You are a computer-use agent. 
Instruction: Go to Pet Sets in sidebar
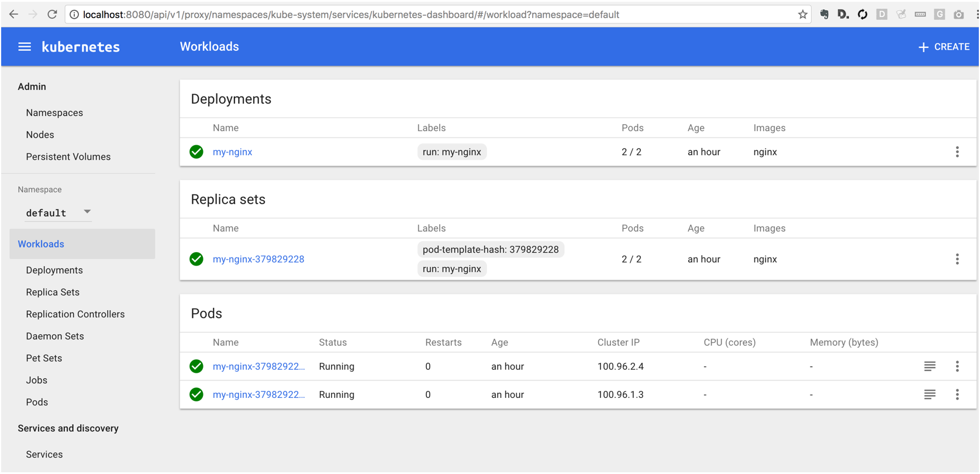tap(44, 358)
